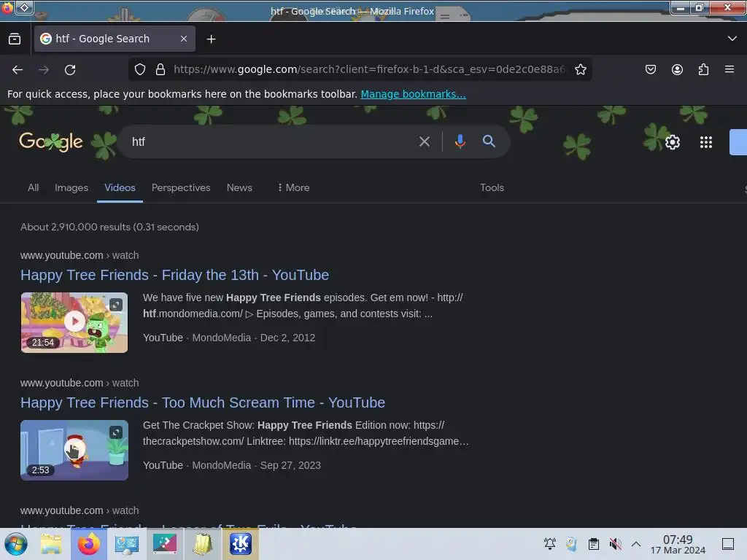This screenshot has height=560, width=747.
Task: Open the Firefox View button
Action: click(15, 39)
